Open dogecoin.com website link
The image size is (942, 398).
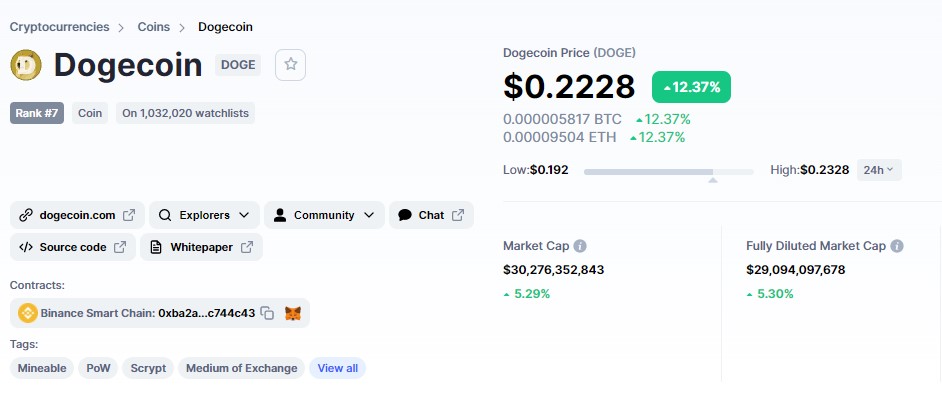[77, 215]
